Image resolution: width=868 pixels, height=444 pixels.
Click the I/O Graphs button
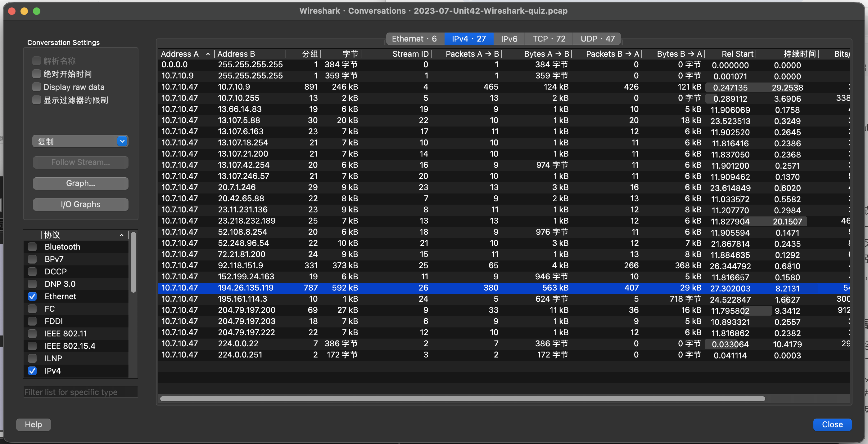point(80,204)
